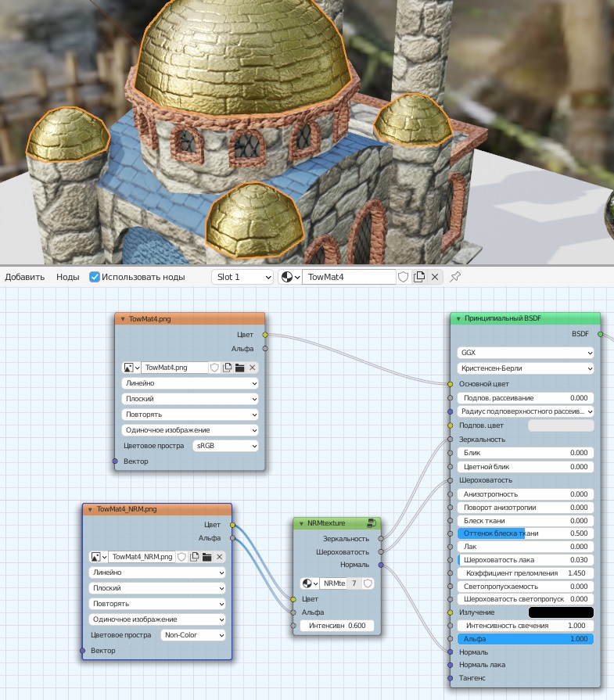Open file folder icon in TowMat4_NRM.png node
Screen dimensions: 614x700
206,557
